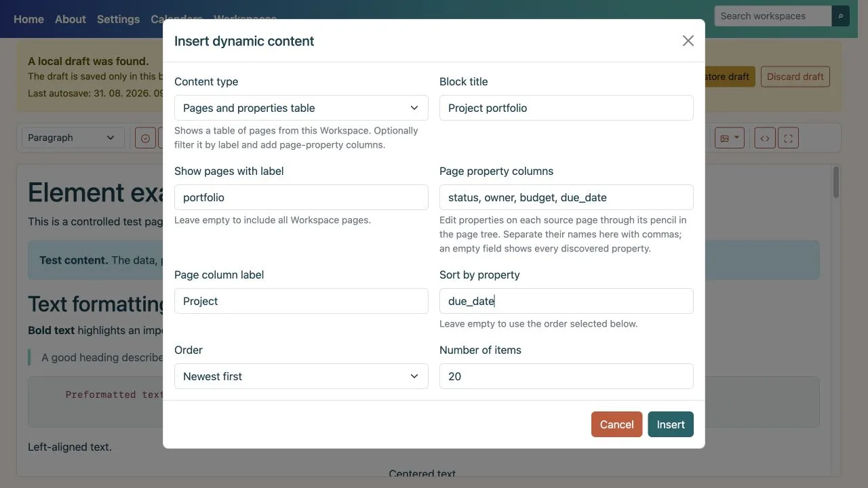Viewport: 868px width, 488px height.
Task: Toggle the fullscreen editor icon
Action: [x=788, y=138]
